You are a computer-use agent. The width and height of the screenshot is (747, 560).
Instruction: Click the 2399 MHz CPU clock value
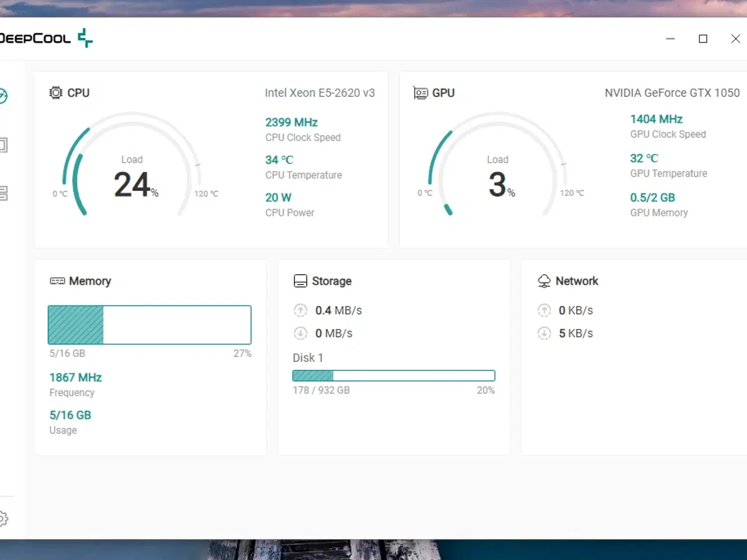click(291, 123)
